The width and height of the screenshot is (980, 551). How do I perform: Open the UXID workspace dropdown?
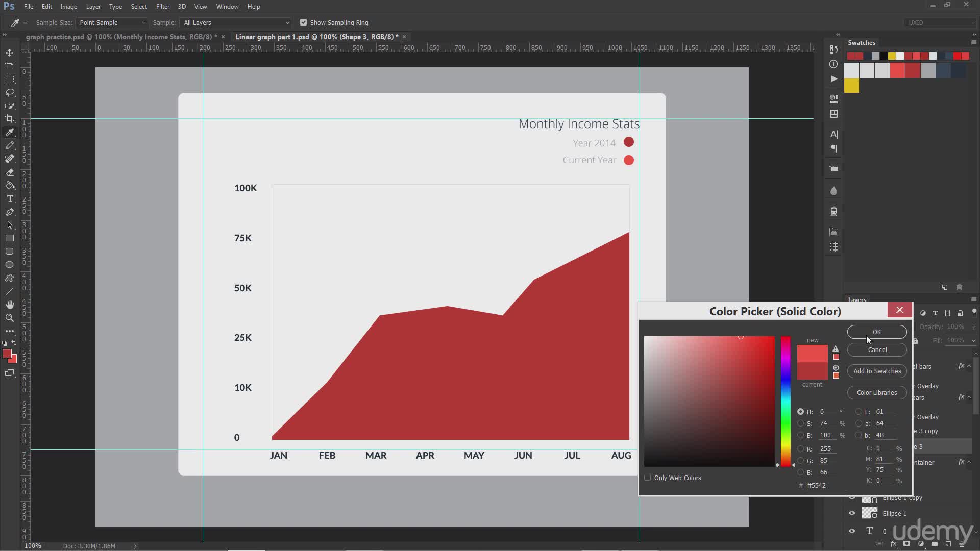[x=940, y=22]
